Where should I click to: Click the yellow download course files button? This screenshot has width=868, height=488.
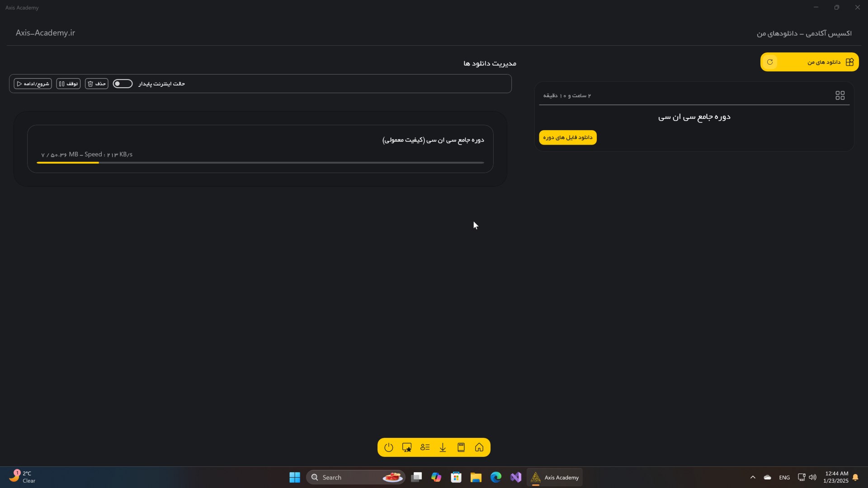pyautogui.click(x=568, y=137)
